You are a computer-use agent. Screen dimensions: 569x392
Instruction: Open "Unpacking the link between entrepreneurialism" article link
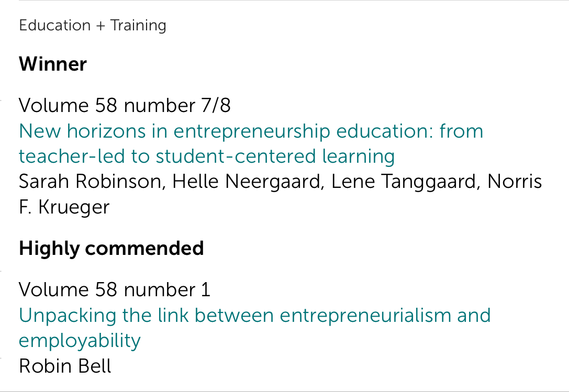[254, 316]
